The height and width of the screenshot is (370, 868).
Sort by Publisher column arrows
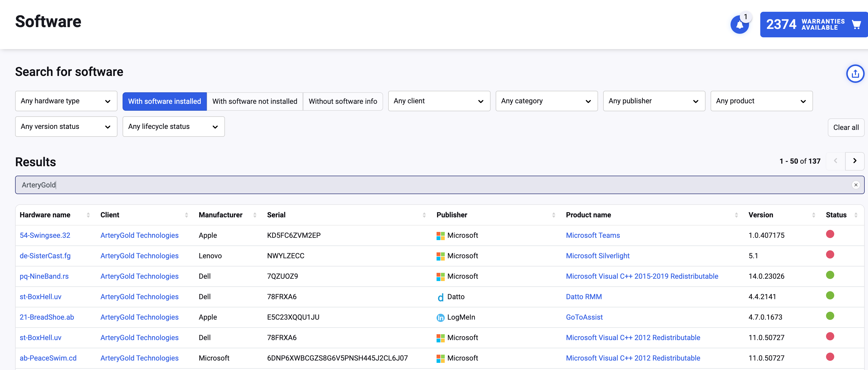pyautogui.click(x=554, y=215)
